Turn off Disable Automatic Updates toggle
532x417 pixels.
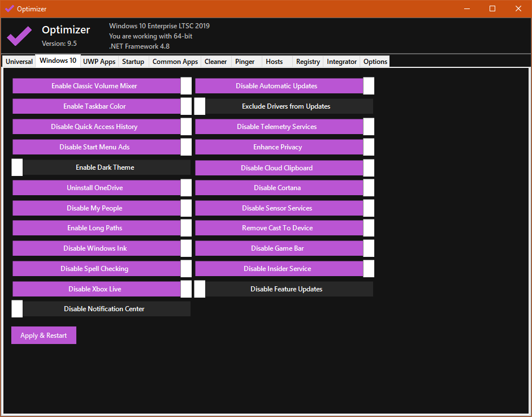point(284,86)
